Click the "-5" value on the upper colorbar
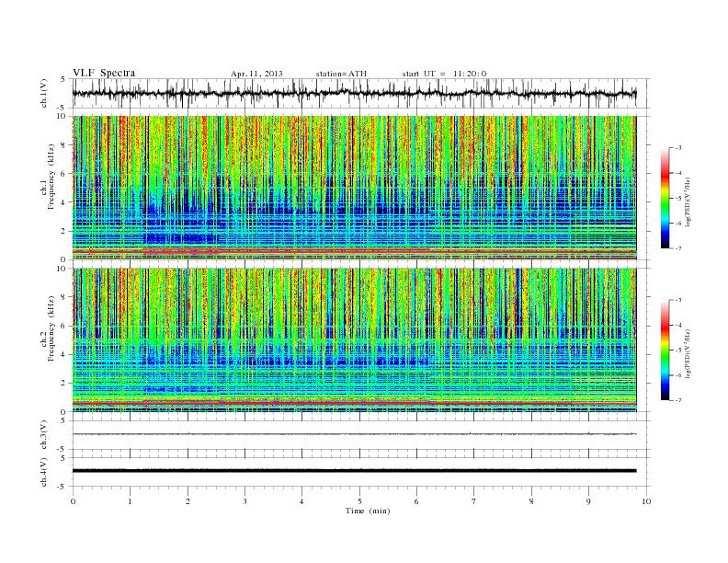Viewport: 728px width, 563px height. pyautogui.click(x=677, y=198)
